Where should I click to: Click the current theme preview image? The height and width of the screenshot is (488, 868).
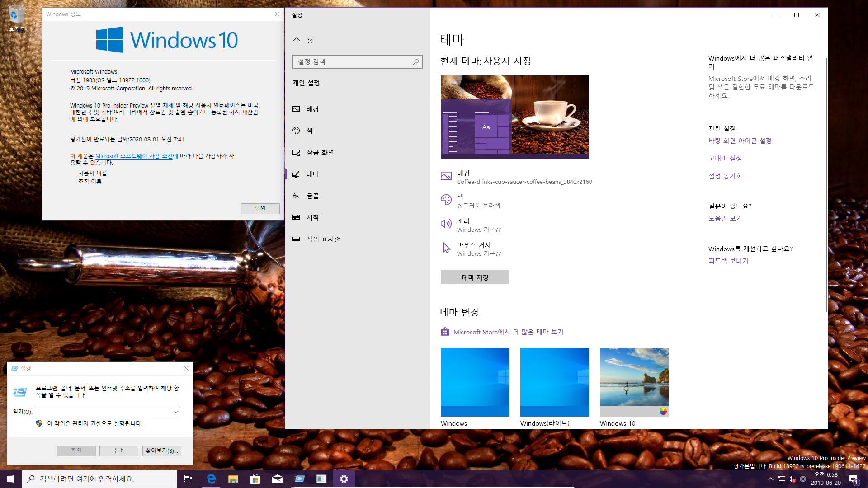click(x=514, y=117)
